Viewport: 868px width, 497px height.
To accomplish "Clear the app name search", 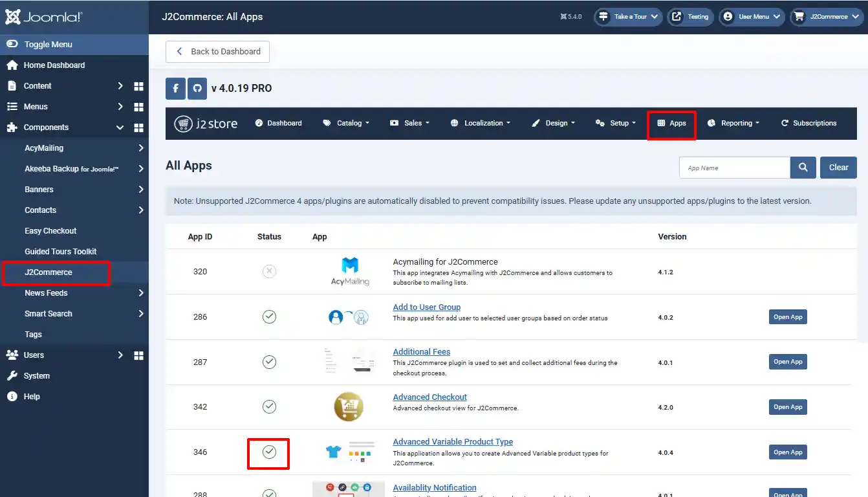I will pos(838,168).
